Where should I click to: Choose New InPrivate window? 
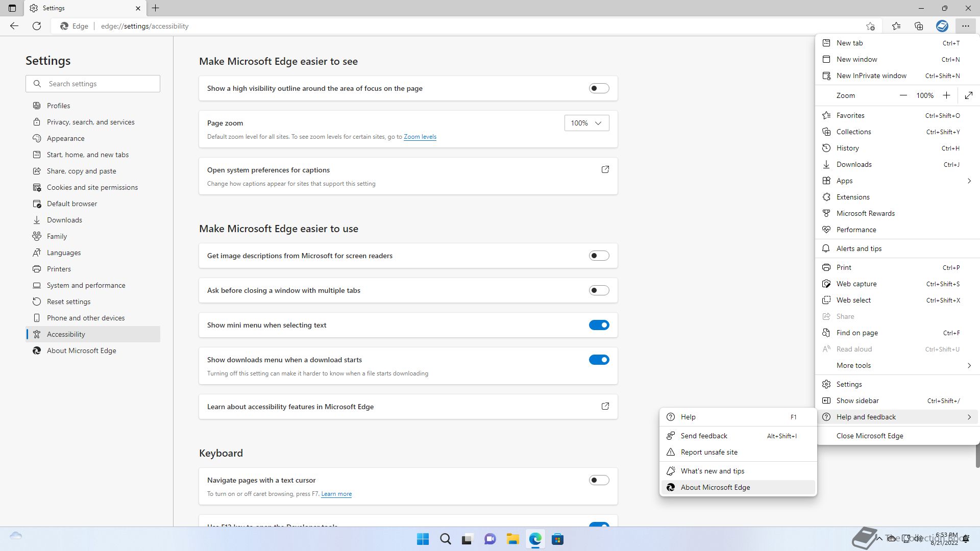[897, 76]
